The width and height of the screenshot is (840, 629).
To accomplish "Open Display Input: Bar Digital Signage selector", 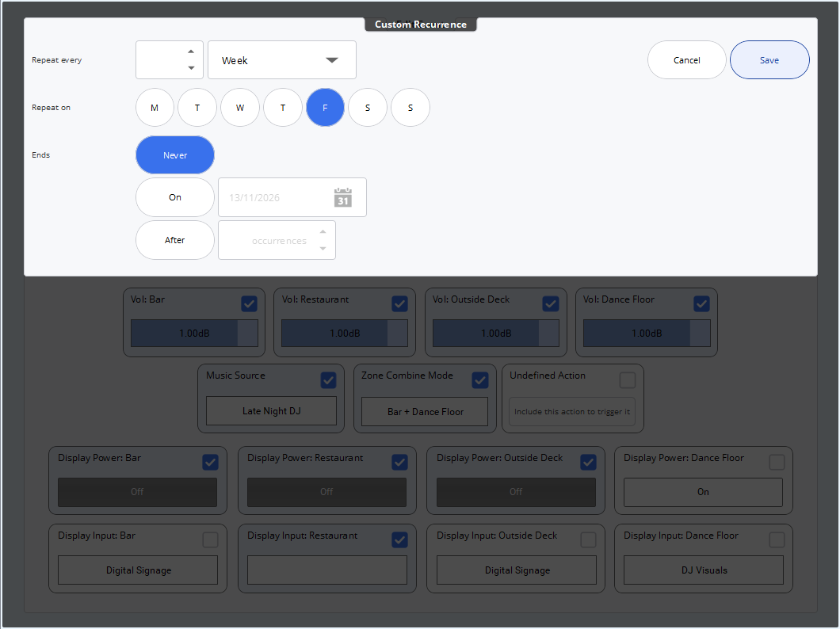I will 138,570.
